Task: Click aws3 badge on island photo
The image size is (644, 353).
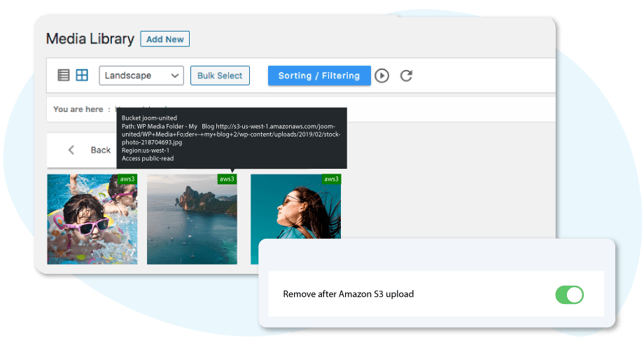Action: tap(227, 179)
